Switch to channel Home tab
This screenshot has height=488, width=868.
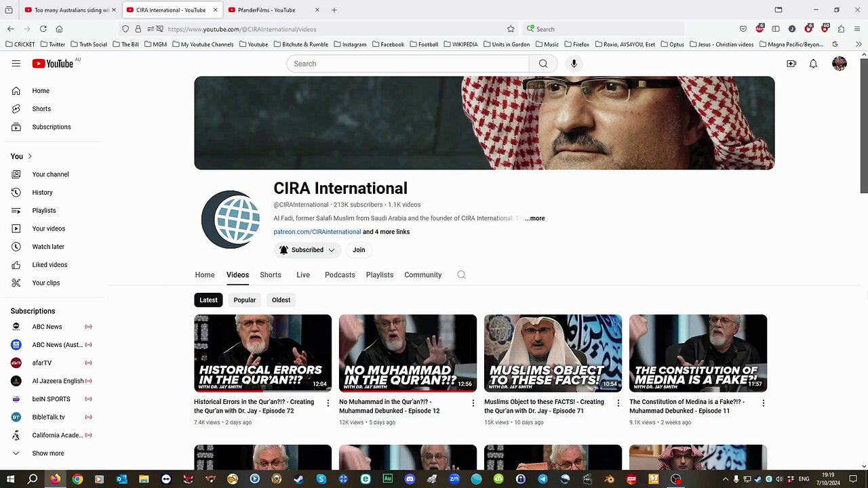205,274
